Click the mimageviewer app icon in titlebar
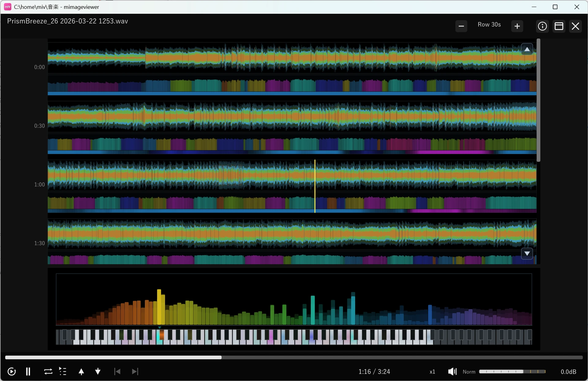 (8, 7)
